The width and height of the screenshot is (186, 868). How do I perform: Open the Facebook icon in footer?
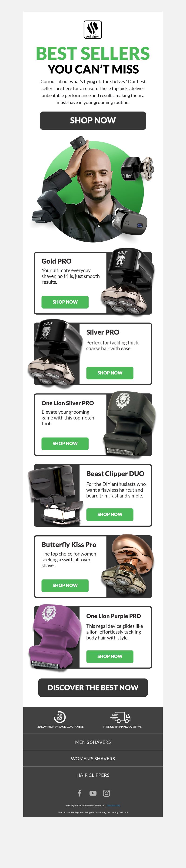pos(80,793)
